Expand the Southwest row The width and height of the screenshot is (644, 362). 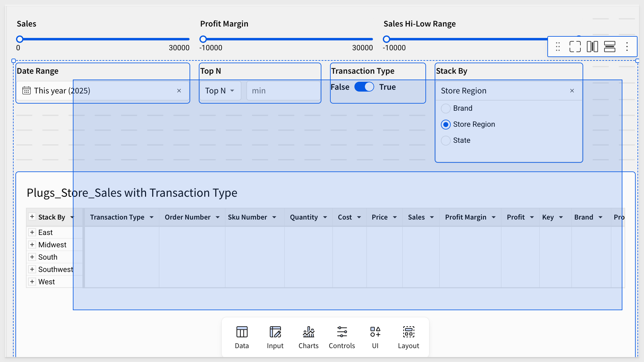[32, 269]
